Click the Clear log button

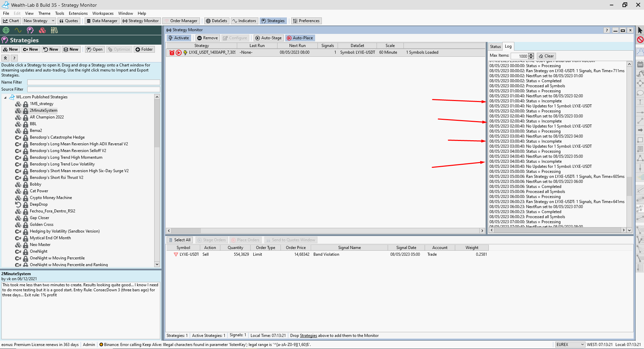[x=546, y=56]
